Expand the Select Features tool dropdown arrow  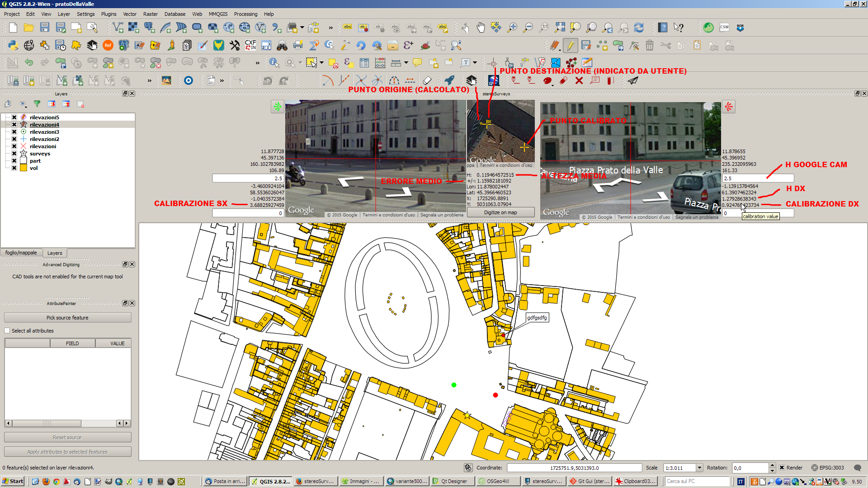point(322,63)
